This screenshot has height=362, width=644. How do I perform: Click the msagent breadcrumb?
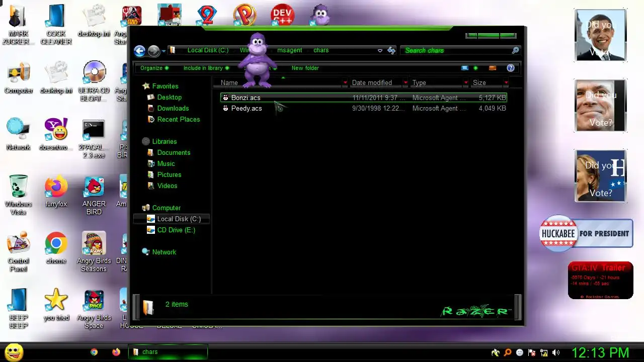click(290, 50)
